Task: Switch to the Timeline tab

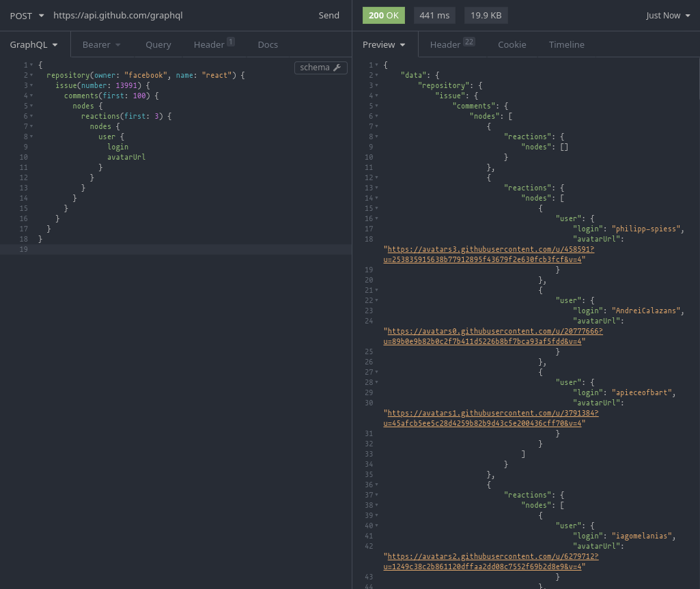Action: coord(565,44)
